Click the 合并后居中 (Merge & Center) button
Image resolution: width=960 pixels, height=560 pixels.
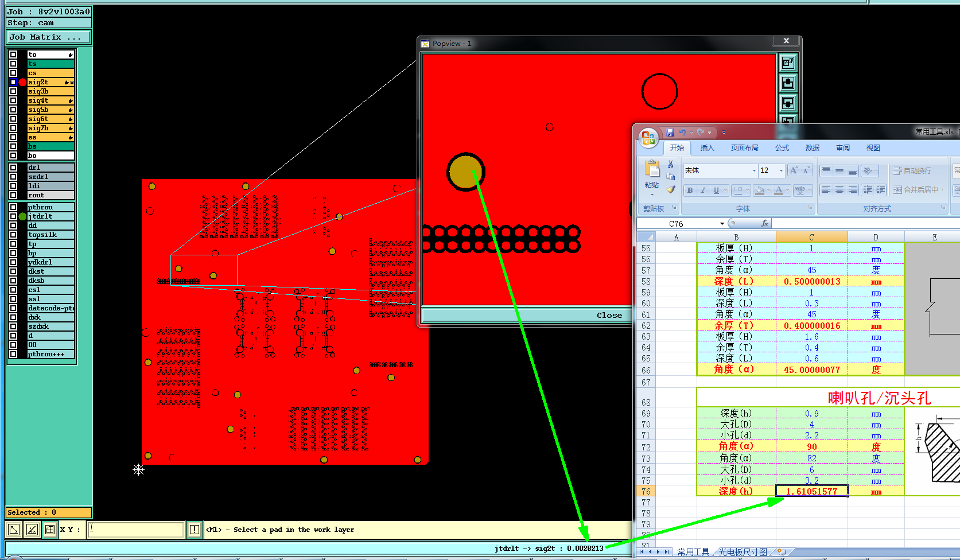tap(918, 190)
